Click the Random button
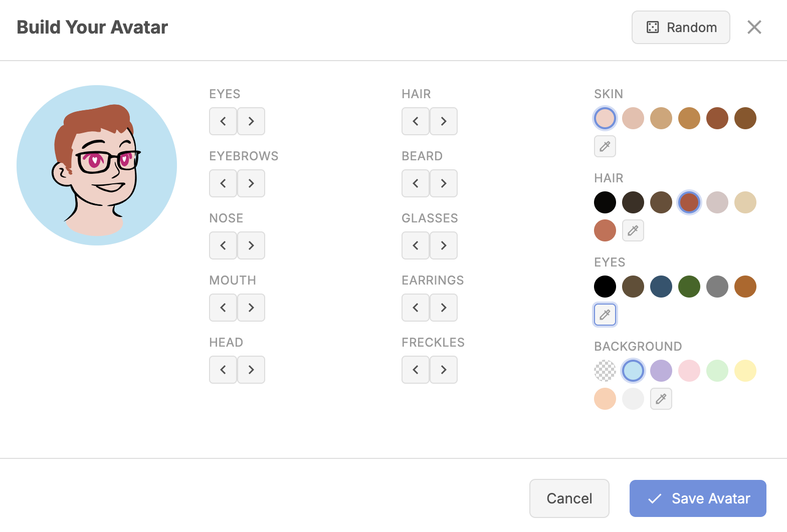Viewport: 787px width, 532px height. pyautogui.click(x=681, y=28)
